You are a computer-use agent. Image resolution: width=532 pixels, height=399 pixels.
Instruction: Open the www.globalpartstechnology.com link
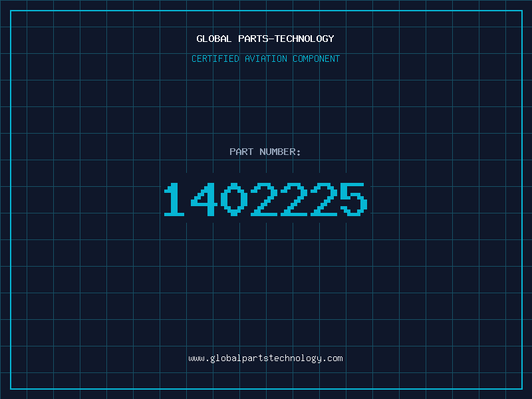click(x=265, y=358)
